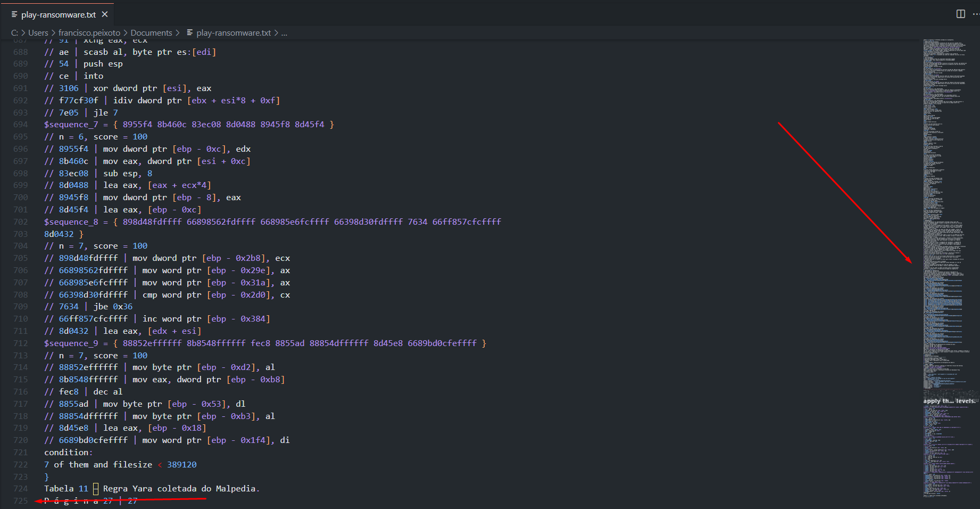This screenshot has width=980, height=509.
Task: Click the 'jbe 0x36' instruction
Action: click(x=113, y=306)
